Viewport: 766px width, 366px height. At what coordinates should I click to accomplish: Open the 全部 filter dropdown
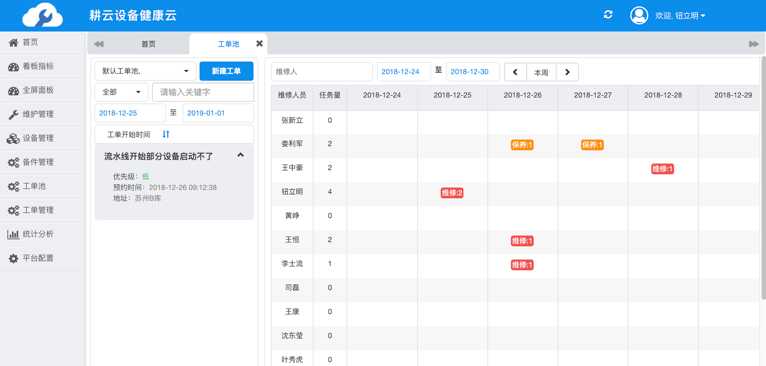(x=121, y=92)
